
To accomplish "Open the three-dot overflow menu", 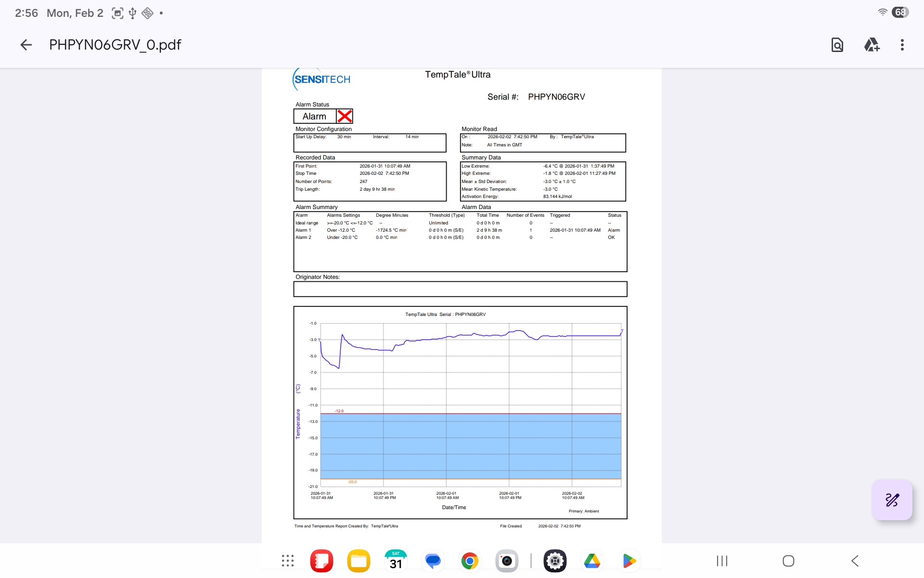I will click(x=902, y=45).
